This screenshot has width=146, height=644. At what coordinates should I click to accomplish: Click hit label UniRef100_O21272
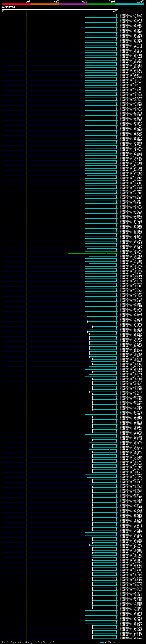(131, 80)
